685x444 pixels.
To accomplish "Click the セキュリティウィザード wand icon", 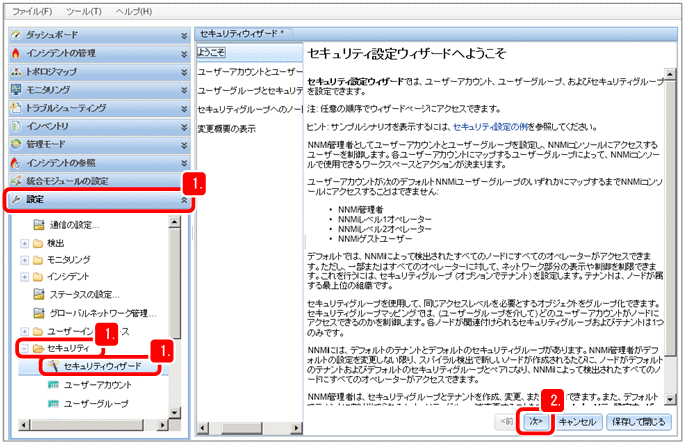I will click(x=53, y=366).
